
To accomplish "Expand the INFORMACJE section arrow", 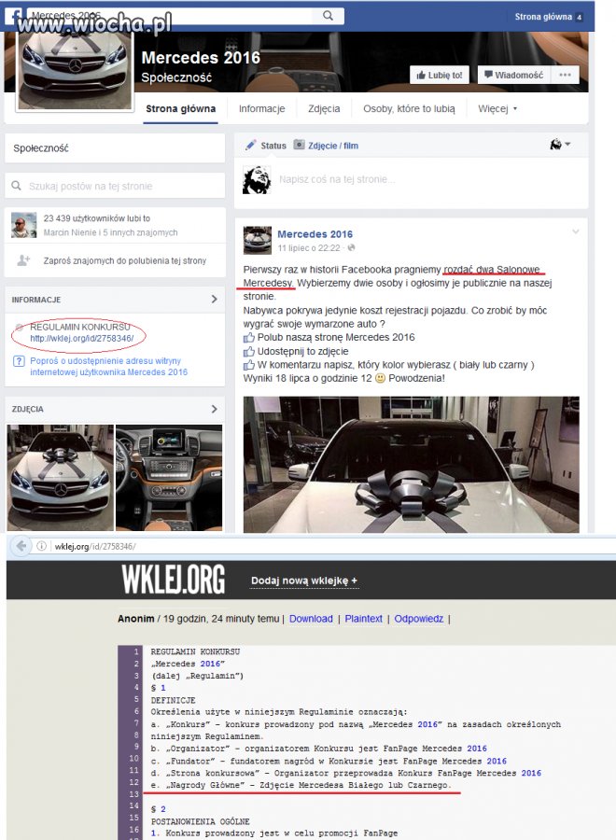I will coord(215,299).
